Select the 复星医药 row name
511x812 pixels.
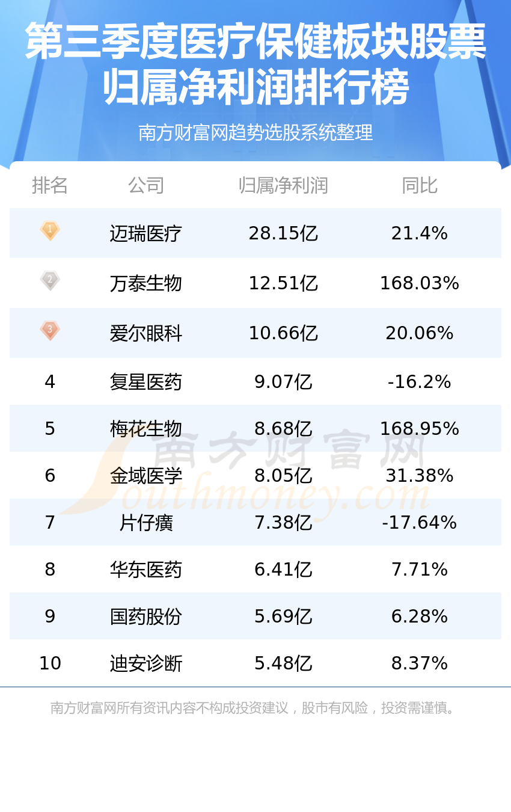[146, 382]
